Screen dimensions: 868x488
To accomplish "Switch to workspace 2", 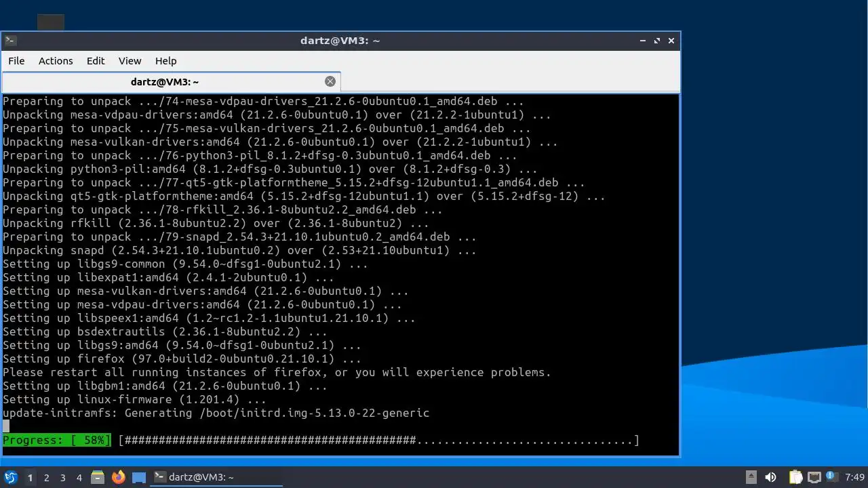I will 47,478.
